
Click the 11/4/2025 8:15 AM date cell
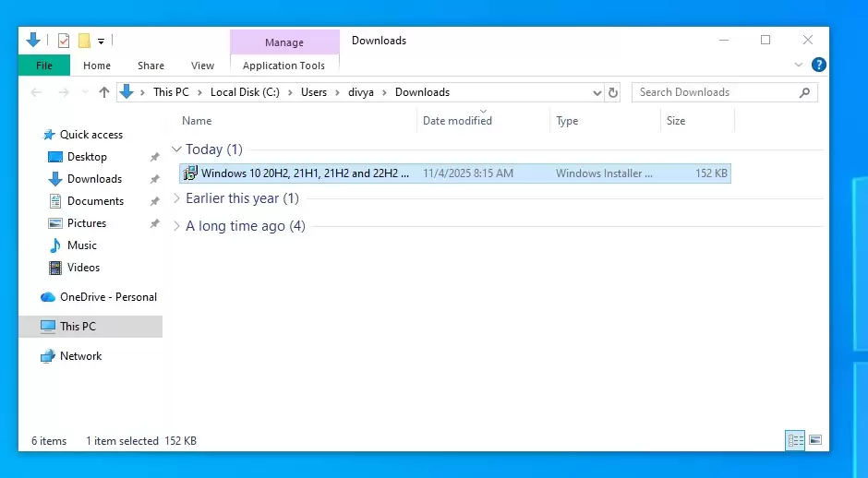468,173
